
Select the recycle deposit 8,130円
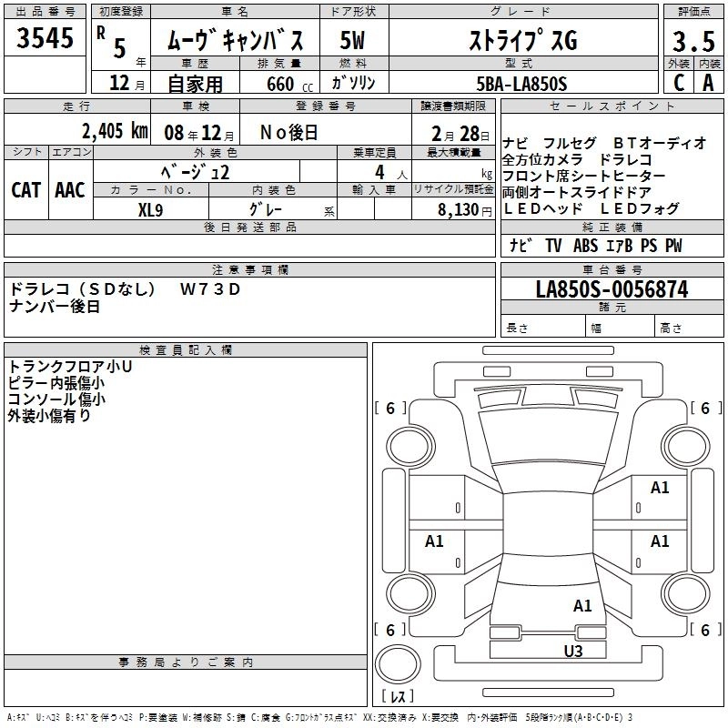[465, 210]
